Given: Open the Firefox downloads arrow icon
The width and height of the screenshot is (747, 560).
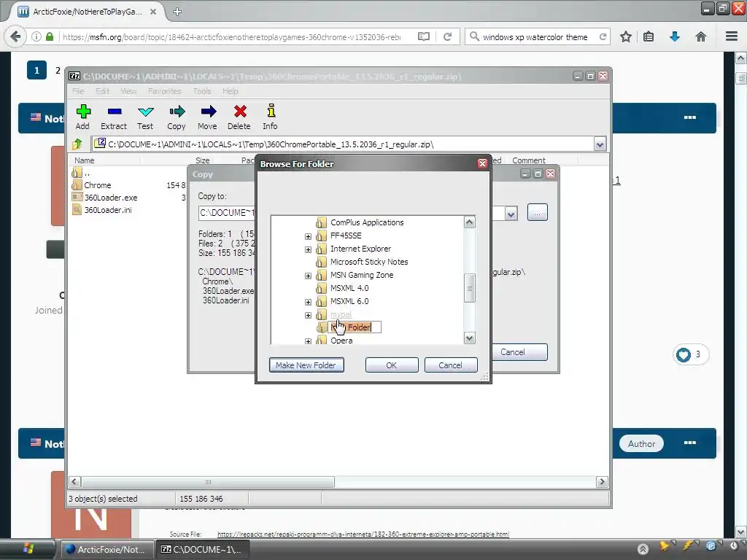Looking at the screenshot, I should pyautogui.click(x=675, y=36).
